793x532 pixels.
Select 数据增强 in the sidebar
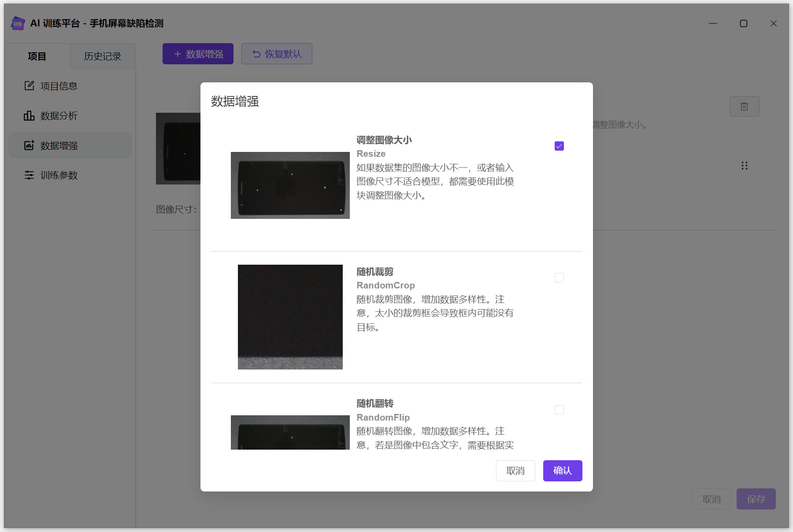coord(70,145)
